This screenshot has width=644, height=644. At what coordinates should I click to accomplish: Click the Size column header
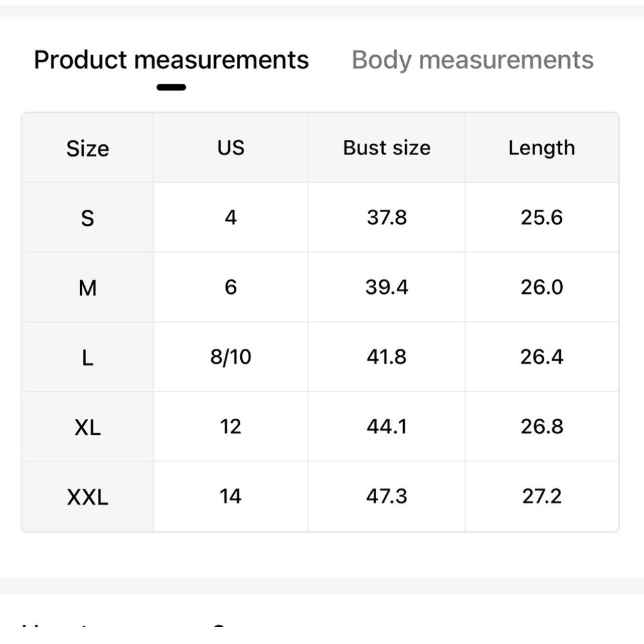[x=87, y=148]
